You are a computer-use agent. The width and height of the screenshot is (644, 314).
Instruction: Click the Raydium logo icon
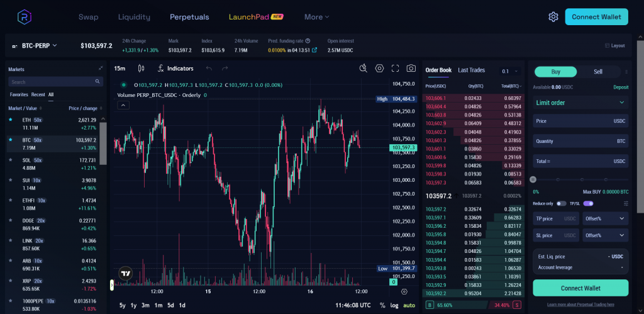25,17
